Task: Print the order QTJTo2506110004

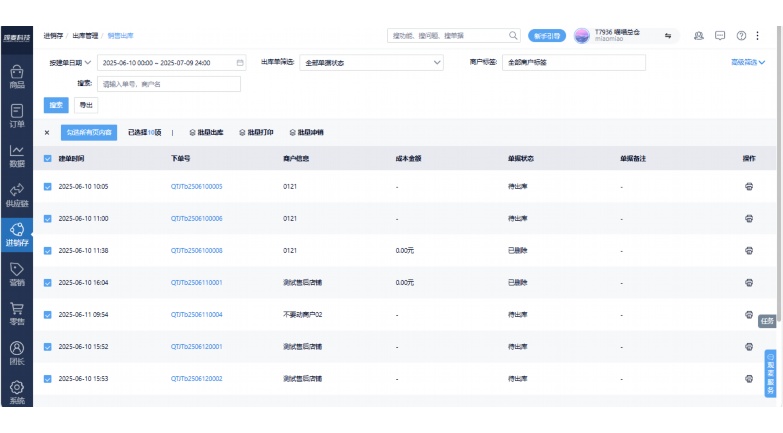Action: point(749,314)
